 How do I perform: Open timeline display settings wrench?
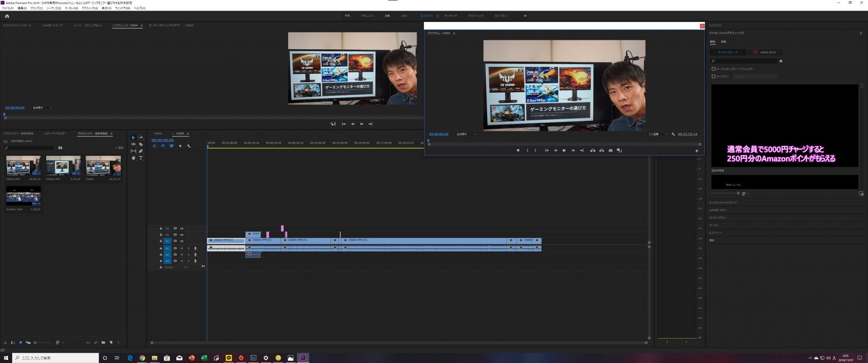point(189,146)
